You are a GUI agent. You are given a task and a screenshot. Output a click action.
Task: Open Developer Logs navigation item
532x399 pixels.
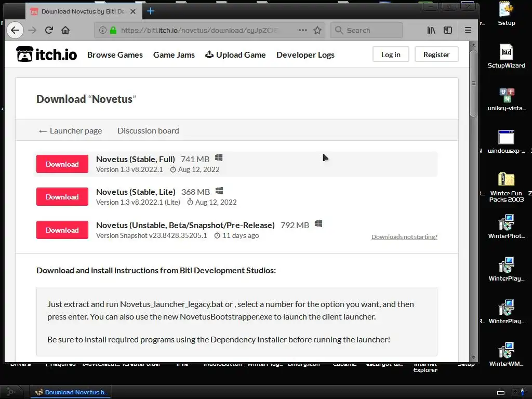click(305, 55)
